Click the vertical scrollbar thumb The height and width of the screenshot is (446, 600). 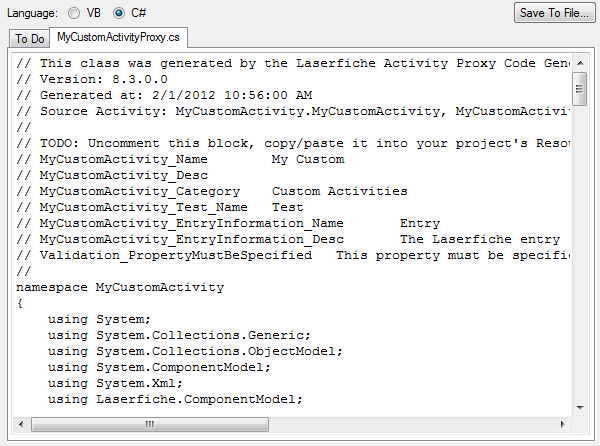579,90
